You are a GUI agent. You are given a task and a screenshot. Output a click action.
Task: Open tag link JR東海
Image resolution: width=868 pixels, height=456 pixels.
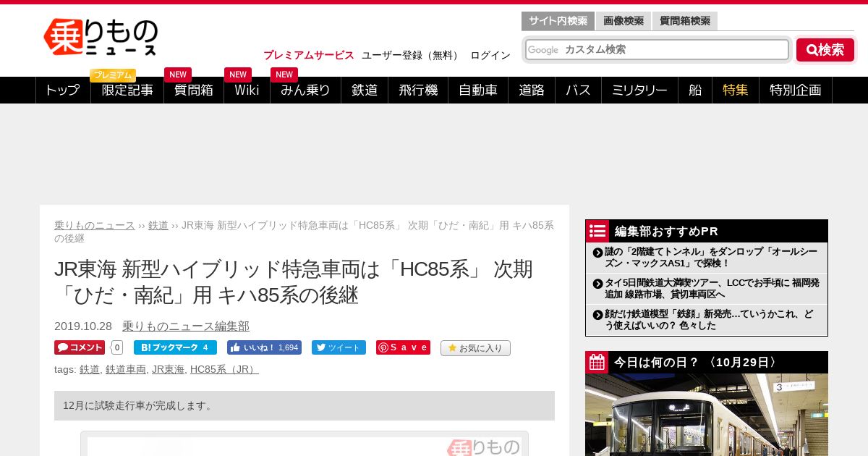tap(168, 369)
